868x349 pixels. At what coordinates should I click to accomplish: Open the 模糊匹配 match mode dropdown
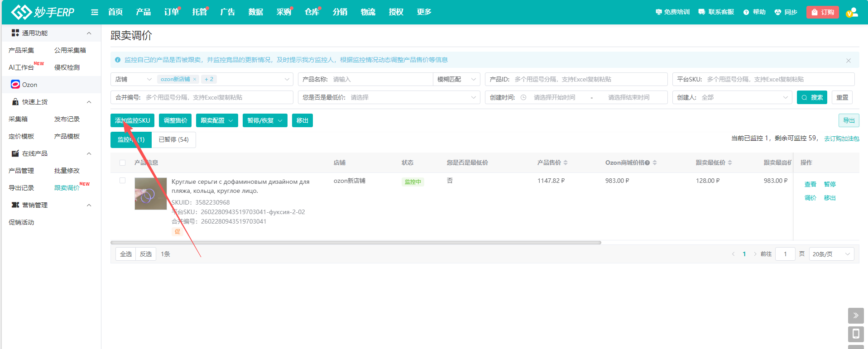click(x=456, y=79)
